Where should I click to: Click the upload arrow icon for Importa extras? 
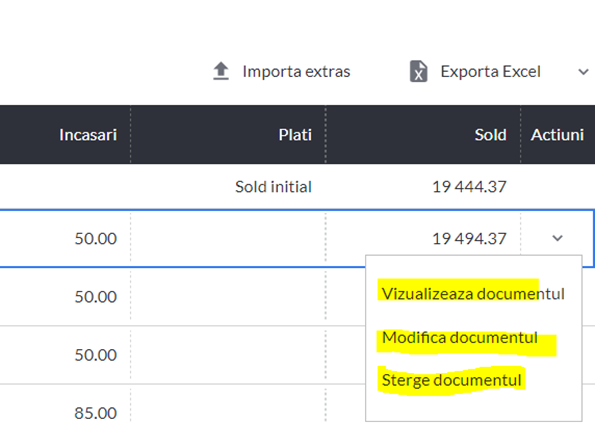pos(221,71)
